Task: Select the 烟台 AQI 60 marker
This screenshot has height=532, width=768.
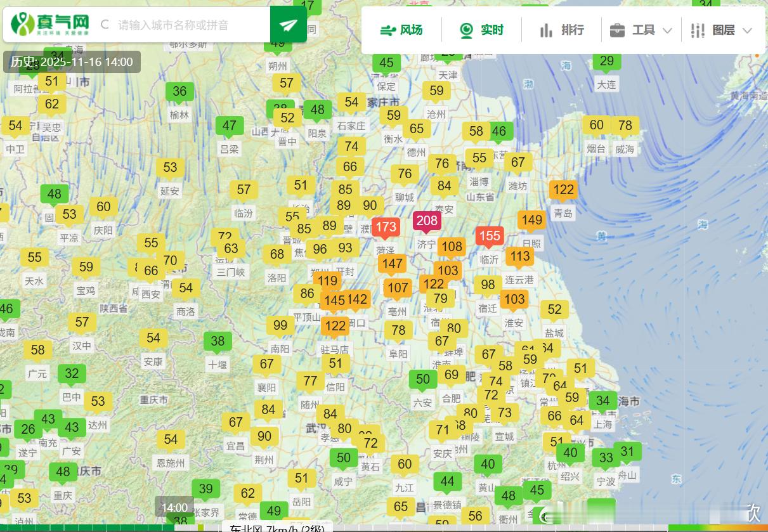Action: [x=597, y=126]
